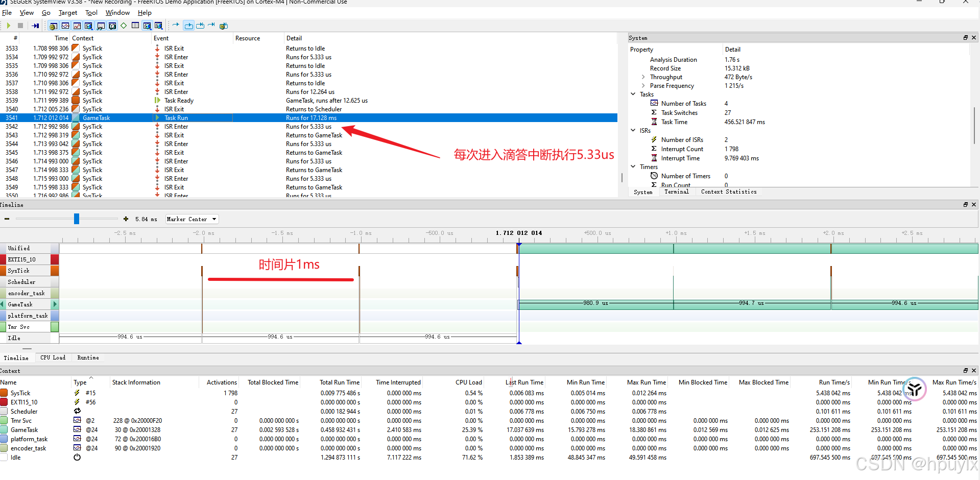Select the Terminal tab
This screenshot has width=980, height=480.
point(677,191)
